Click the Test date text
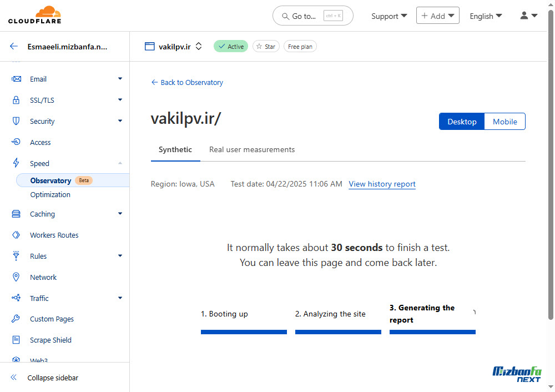This screenshot has height=392, width=555. point(286,184)
